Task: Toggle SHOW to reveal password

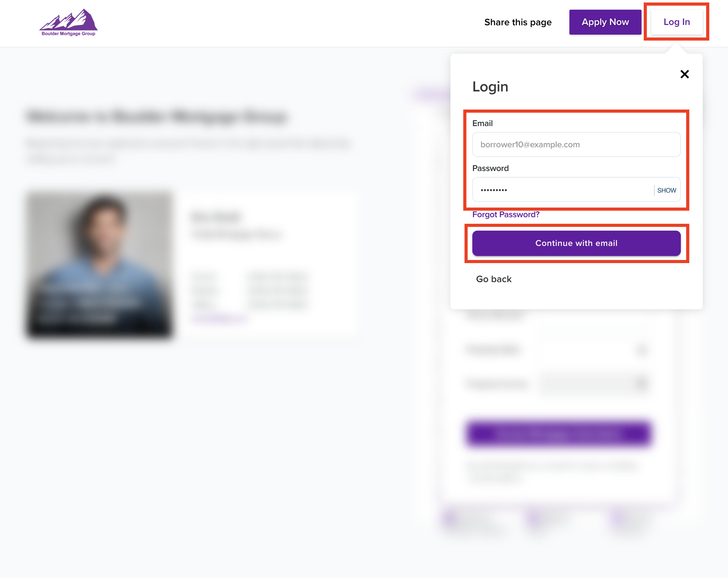Action: click(x=666, y=190)
